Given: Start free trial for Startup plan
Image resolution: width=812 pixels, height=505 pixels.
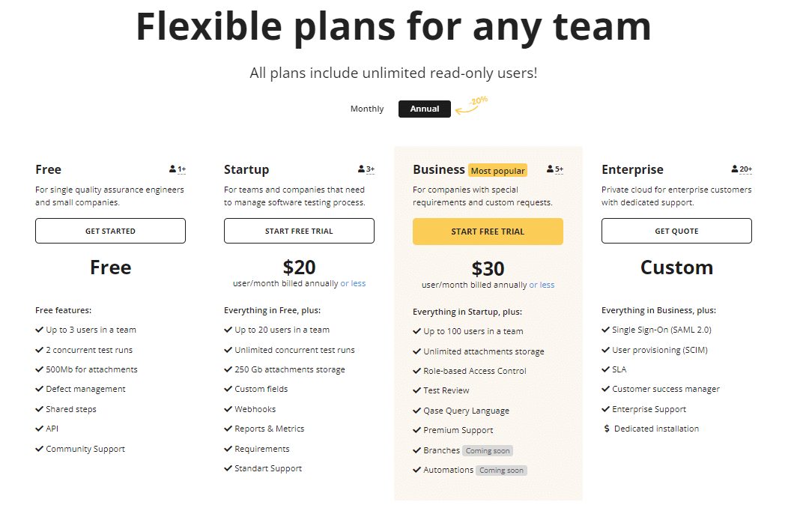Looking at the screenshot, I should point(299,232).
